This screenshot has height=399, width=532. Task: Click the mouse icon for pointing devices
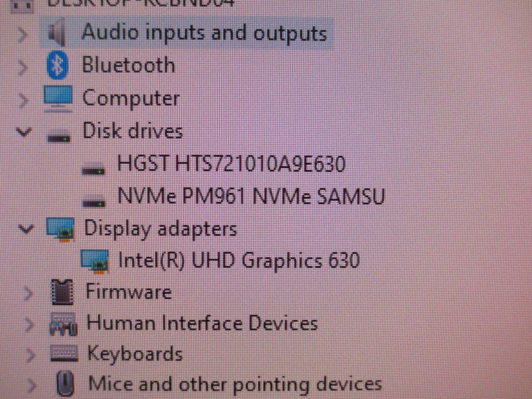[x=65, y=384]
